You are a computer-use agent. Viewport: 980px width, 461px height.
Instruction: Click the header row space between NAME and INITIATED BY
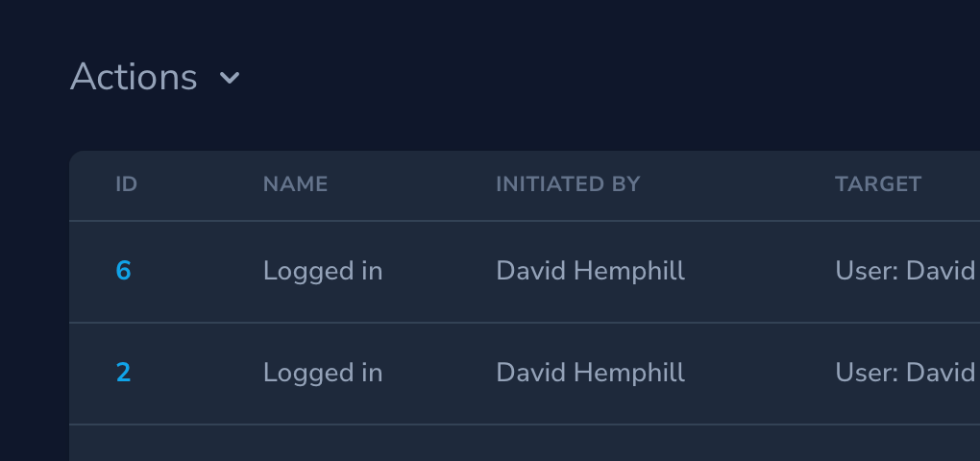pos(411,184)
